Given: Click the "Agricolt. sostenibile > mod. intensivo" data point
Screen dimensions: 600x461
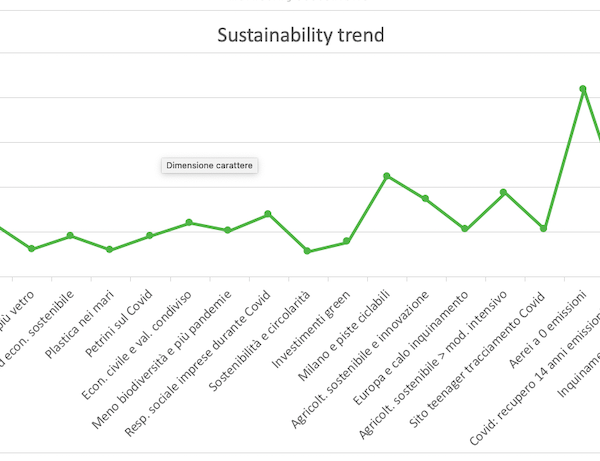Looking at the screenshot, I should tap(504, 192).
